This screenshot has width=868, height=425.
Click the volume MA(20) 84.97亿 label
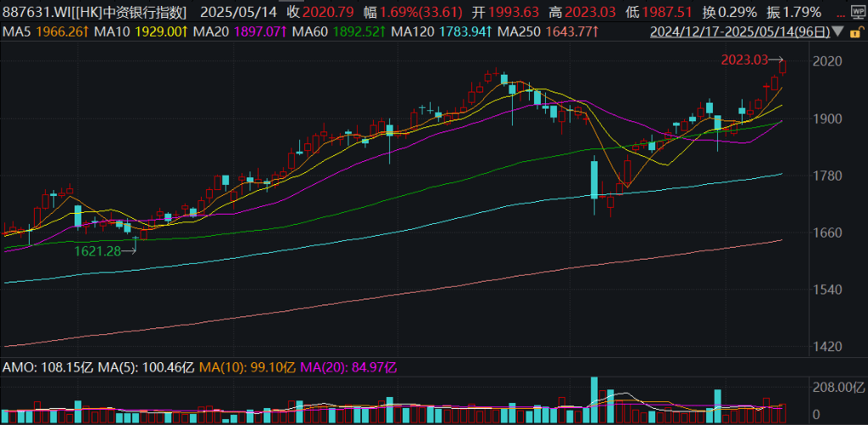348,366
